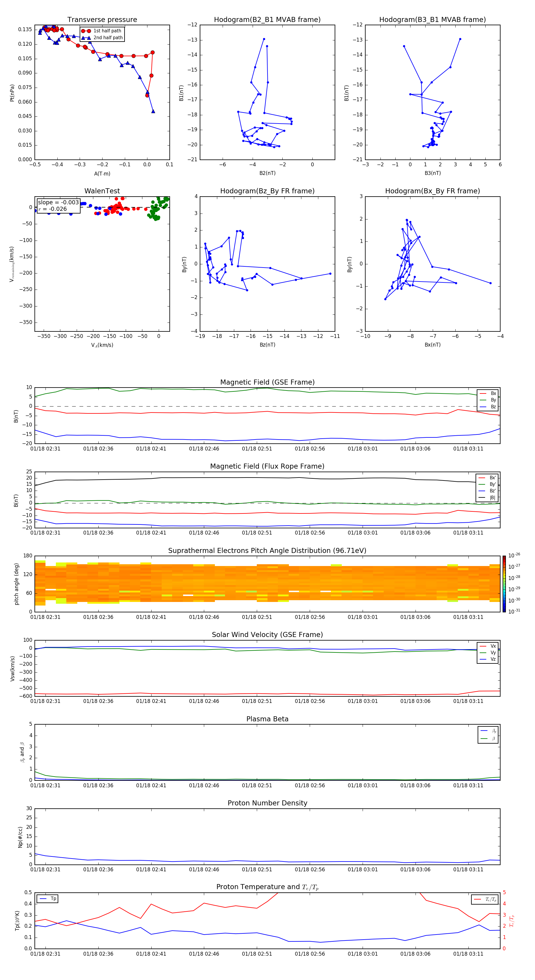
Task: Click '01/18 02:31' tick under Plasma Beta plot
Action: (45, 785)
